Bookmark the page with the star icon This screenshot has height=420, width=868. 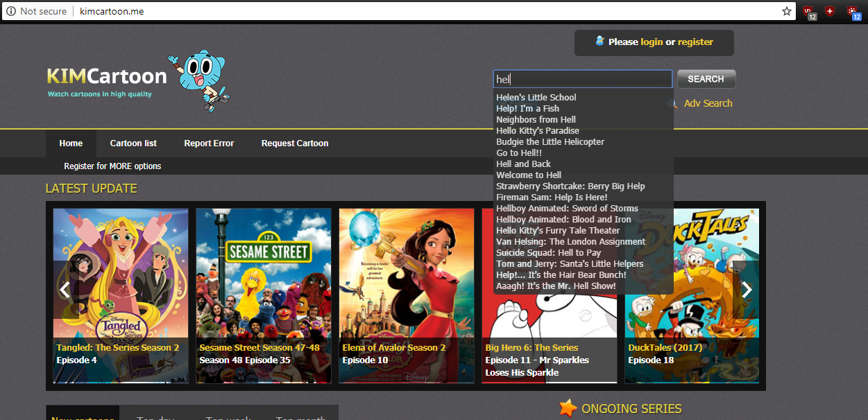tap(786, 11)
